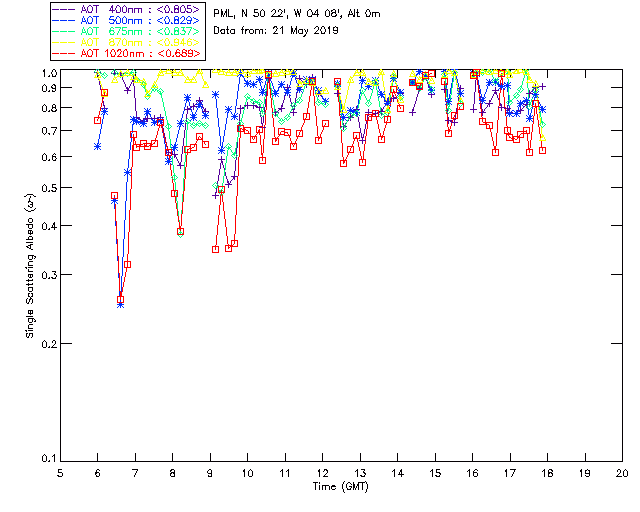The height and width of the screenshot is (512, 640).
Task: Click the y-axis tick label 1.0
Action: [x=49, y=73]
